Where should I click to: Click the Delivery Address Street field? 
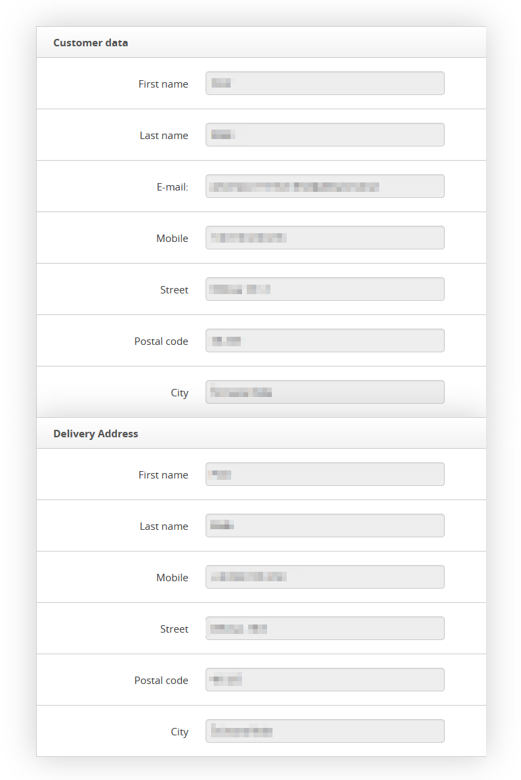(325, 628)
